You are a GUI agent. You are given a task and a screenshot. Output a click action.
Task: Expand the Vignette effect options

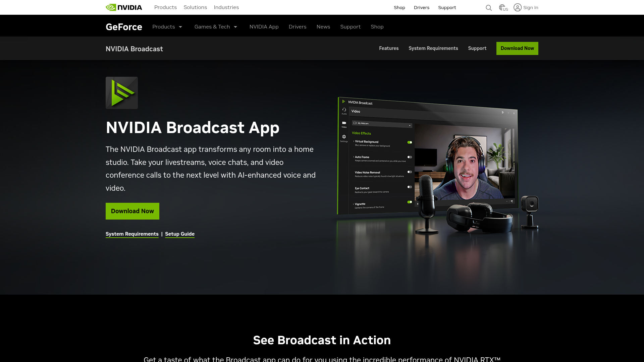point(353,204)
